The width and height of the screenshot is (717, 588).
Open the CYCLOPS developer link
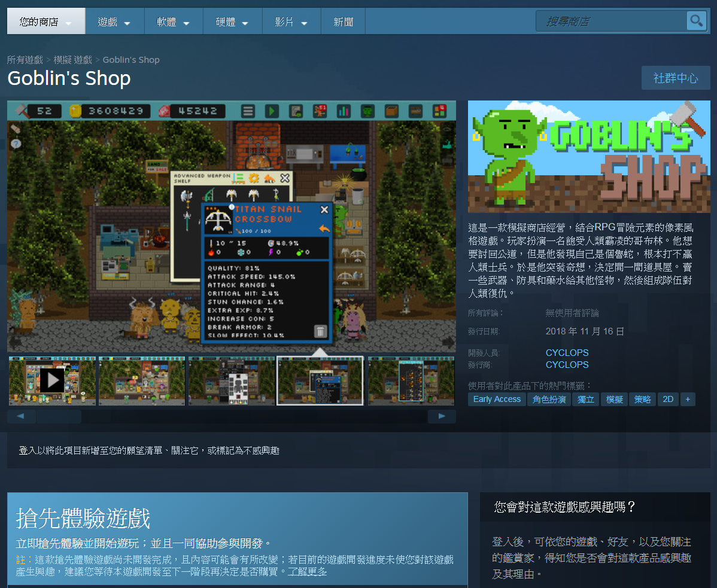567,353
